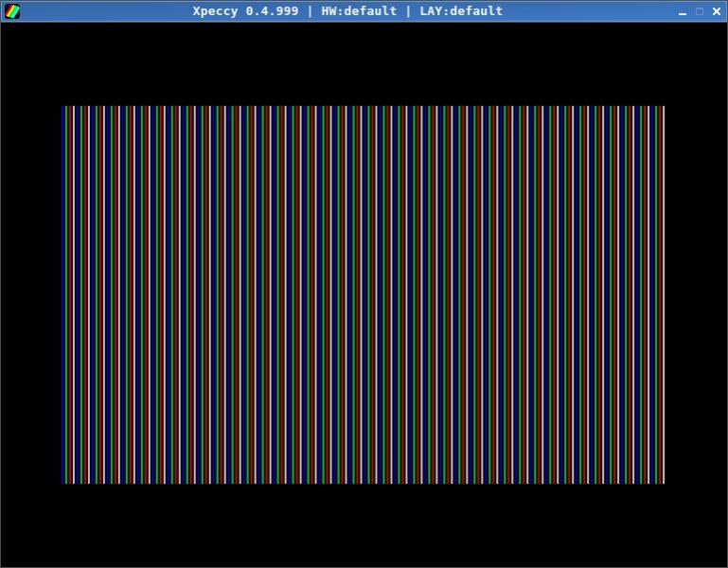Minimize the Xpeccy emulator window
728x568 pixels.
coord(682,11)
